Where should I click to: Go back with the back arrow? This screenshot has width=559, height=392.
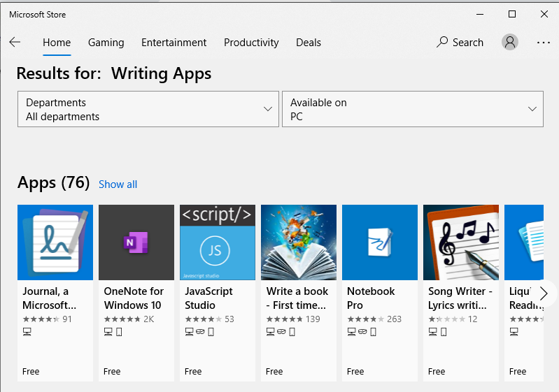tap(15, 42)
